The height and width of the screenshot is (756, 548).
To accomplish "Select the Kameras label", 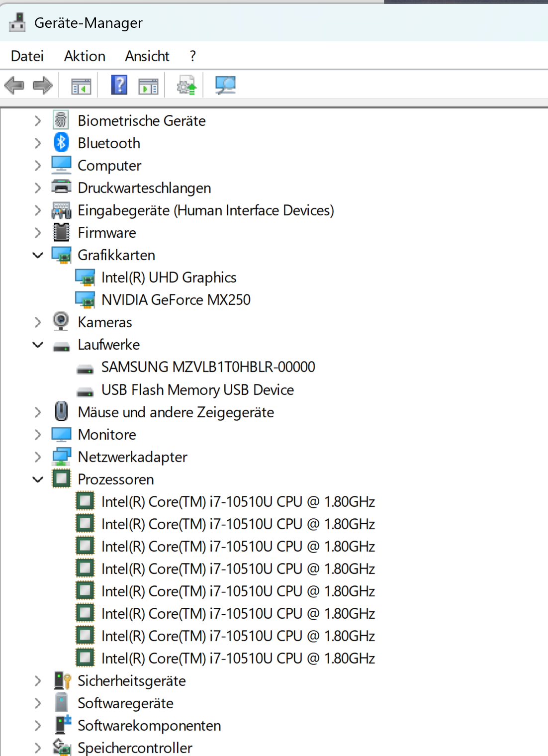I will tap(105, 322).
